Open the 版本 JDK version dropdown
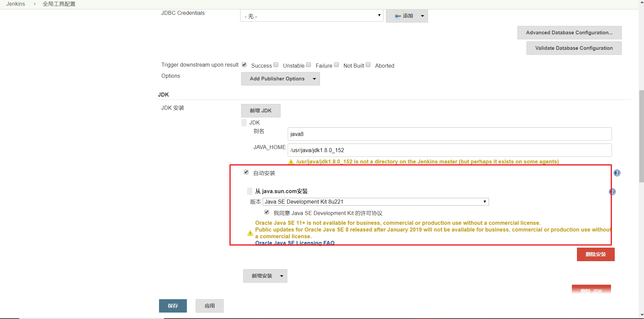Screen dimensions: 644x319 click(376, 202)
